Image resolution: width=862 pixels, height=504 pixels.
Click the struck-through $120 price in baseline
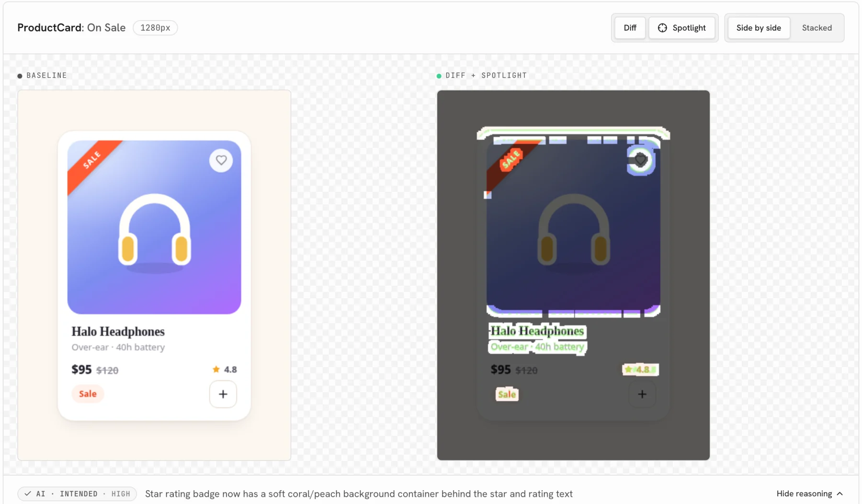(x=107, y=370)
